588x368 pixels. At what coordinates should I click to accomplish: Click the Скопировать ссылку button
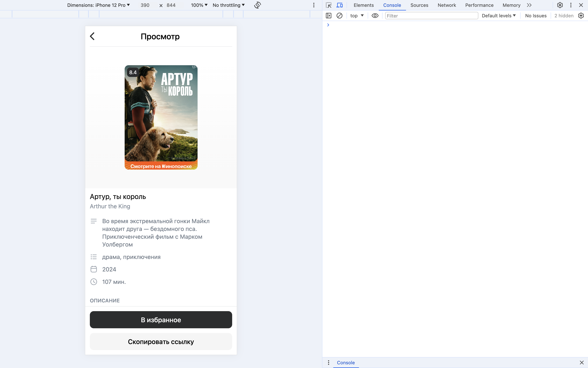click(x=161, y=342)
